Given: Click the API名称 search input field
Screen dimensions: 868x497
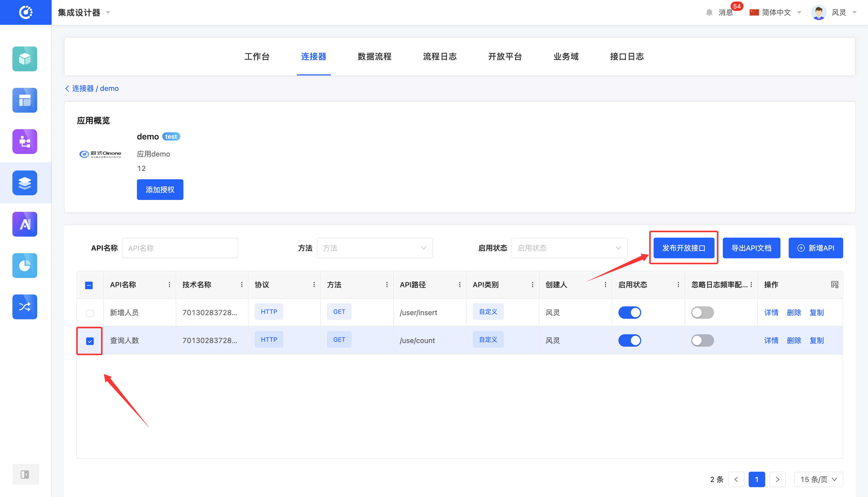Looking at the screenshot, I should [180, 248].
